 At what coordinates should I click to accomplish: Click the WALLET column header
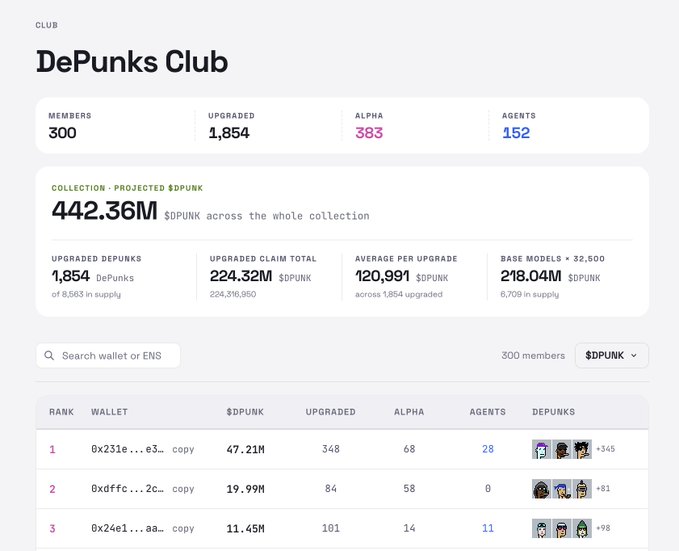[109, 412]
